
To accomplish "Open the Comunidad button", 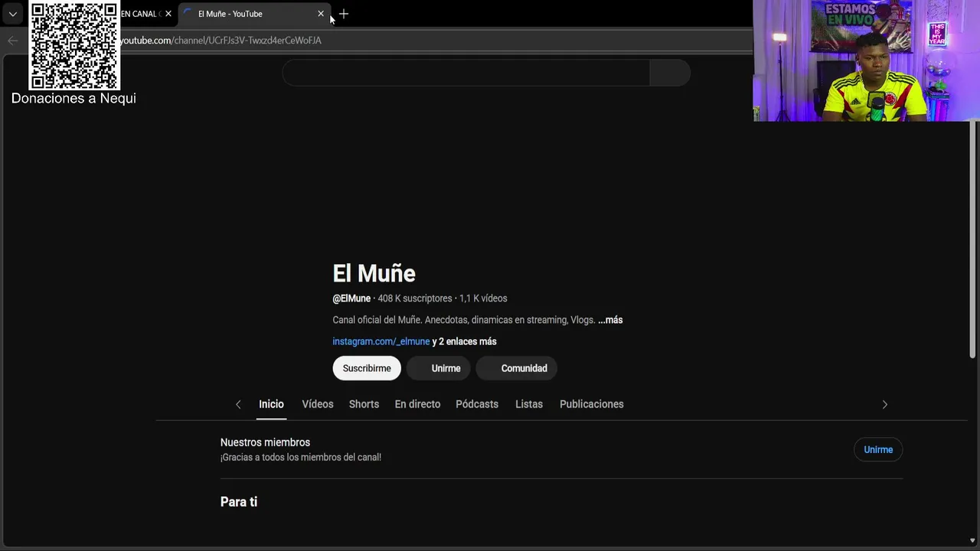I will pyautogui.click(x=517, y=368).
